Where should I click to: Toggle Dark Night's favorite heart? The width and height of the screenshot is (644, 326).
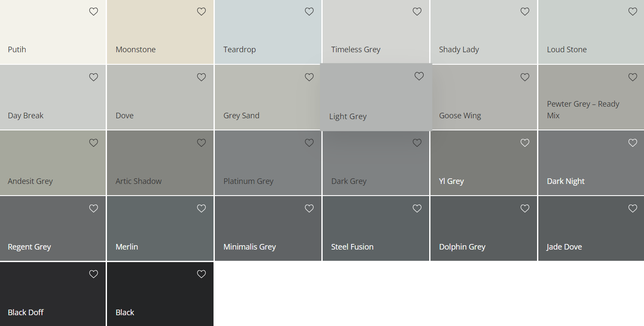(x=633, y=143)
